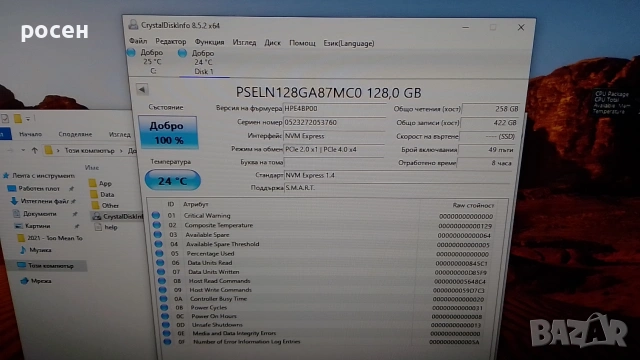Open the Език(Language) menu
Viewport: 640px width, 360px height.
tap(349, 43)
